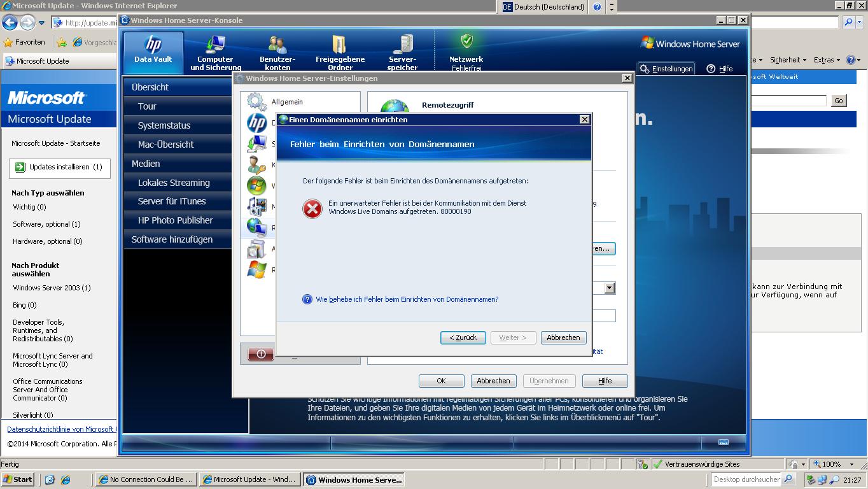Screen dimensions: 868x489
Task: Select Software, optional (1) update type
Action: click(x=46, y=224)
